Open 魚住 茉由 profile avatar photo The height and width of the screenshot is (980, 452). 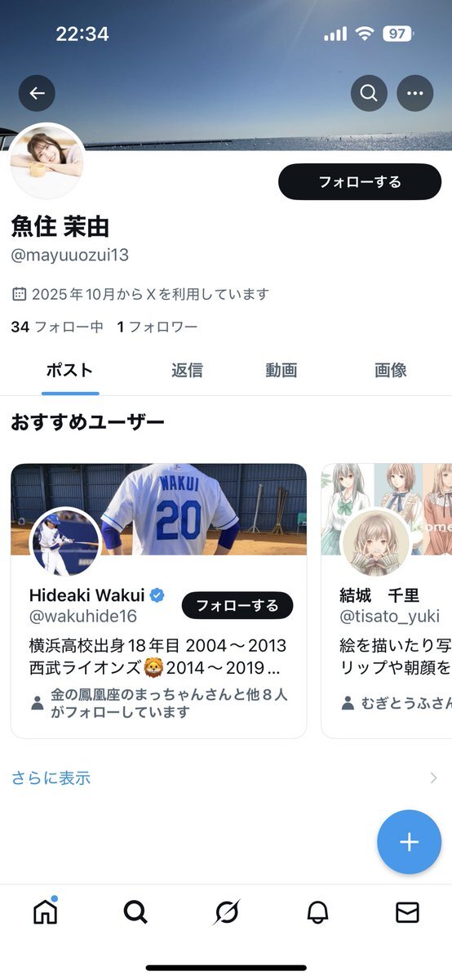tap(47, 161)
